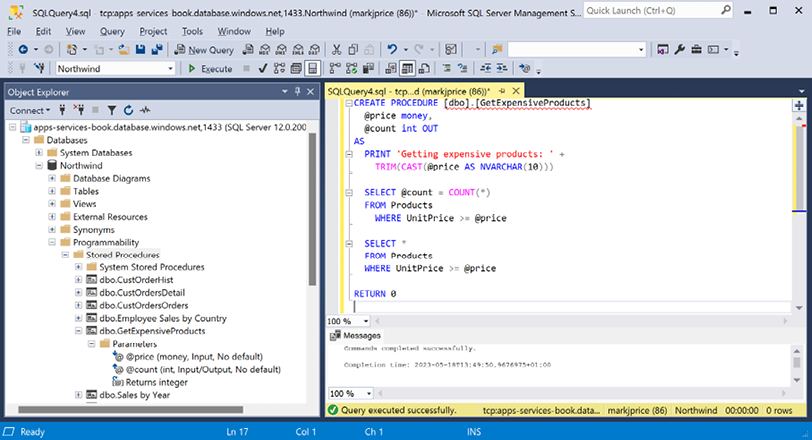The image size is (812, 440).
Task: Click the Object Explorer vertical scrollbar
Action: point(312,209)
